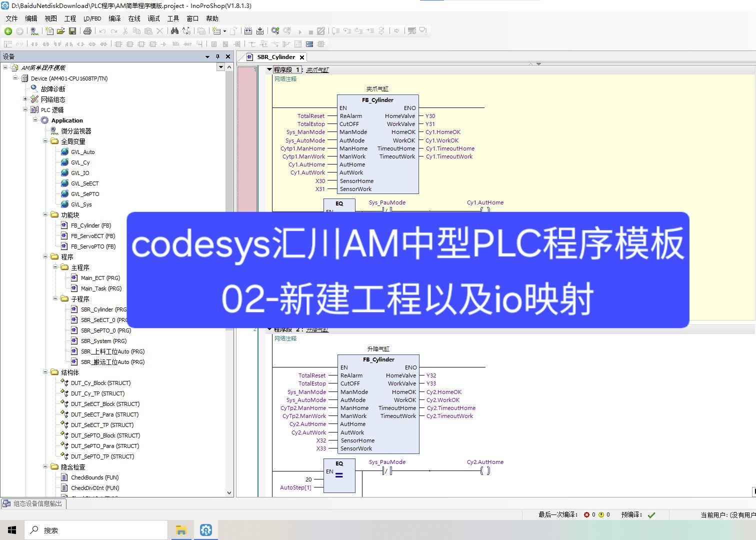Toggle a breakpoint using the debug toolbar icon

point(320,31)
